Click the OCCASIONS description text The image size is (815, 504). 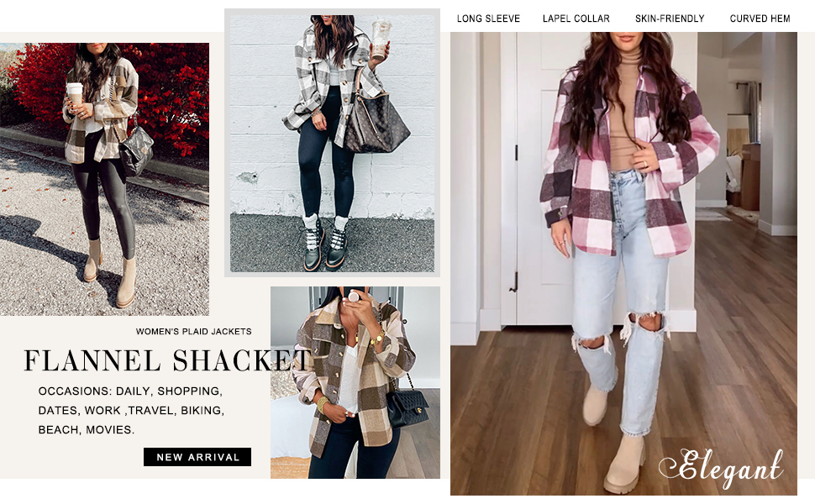(x=131, y=411)
